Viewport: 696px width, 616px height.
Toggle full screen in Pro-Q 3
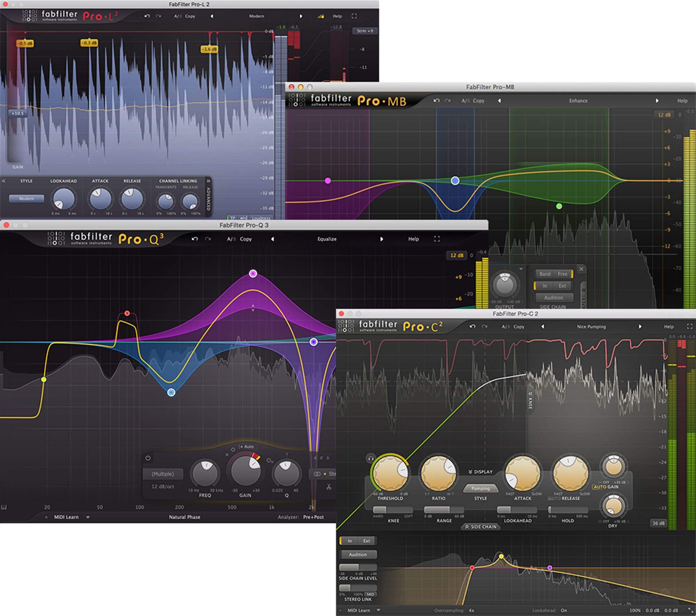click(x=437, y=239)
